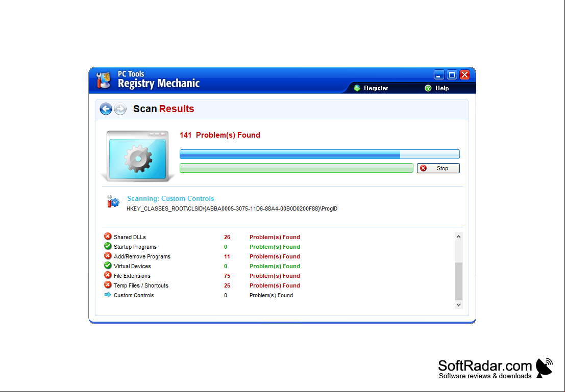Close the Registry Mechanic window
The image size is (565, 392).
[x=465, y=75]
